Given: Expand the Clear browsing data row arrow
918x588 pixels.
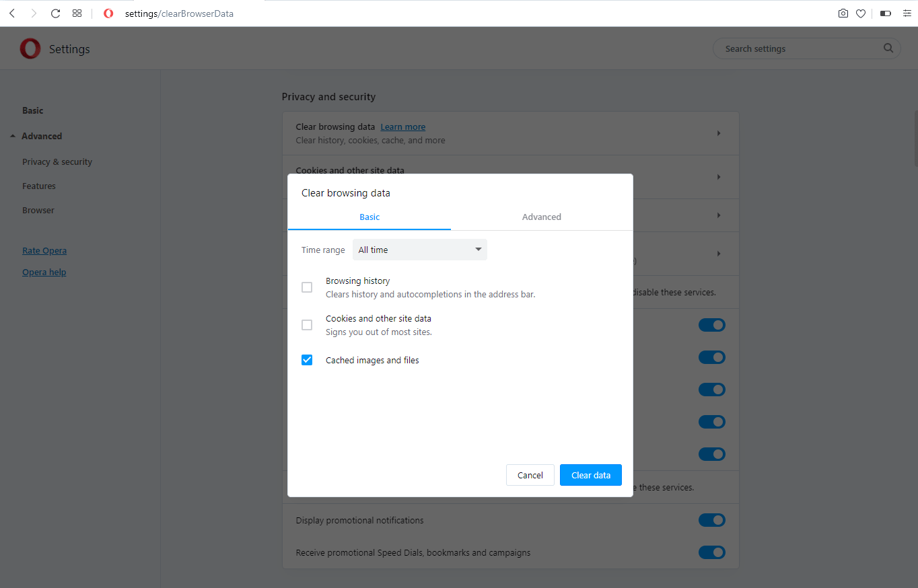Looking at the screenshot, I should tap(719, 133).
